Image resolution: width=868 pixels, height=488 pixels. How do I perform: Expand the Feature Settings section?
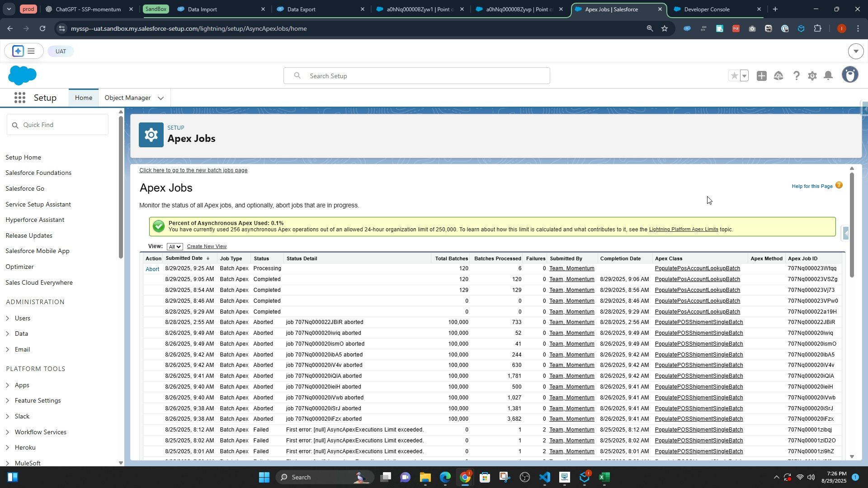[8, 401]
